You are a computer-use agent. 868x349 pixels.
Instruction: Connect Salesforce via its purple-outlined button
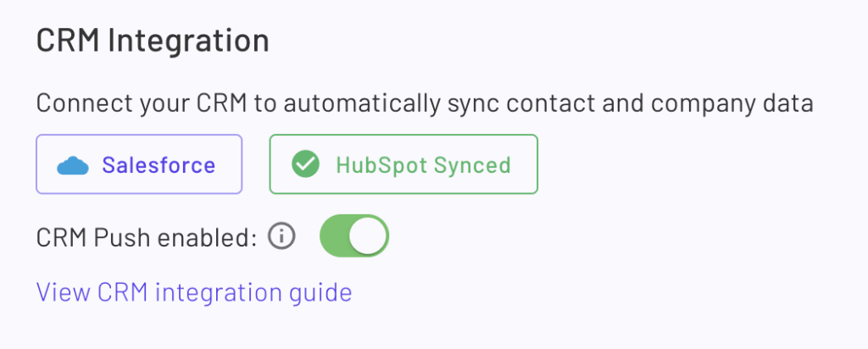click(139, 164)
